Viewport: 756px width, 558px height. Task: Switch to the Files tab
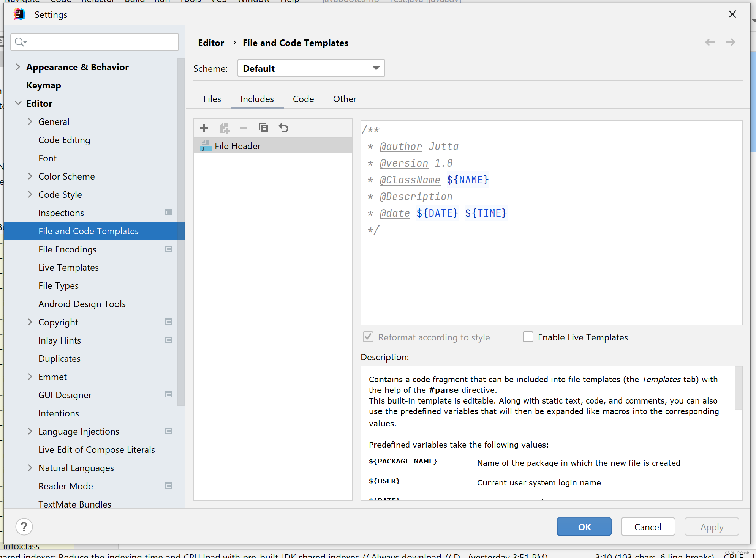pos(212,99)
